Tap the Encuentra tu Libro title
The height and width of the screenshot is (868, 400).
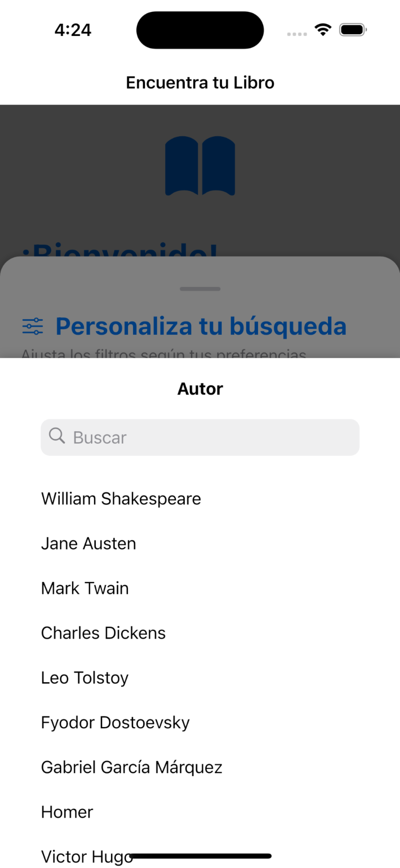tap(200, 83)
